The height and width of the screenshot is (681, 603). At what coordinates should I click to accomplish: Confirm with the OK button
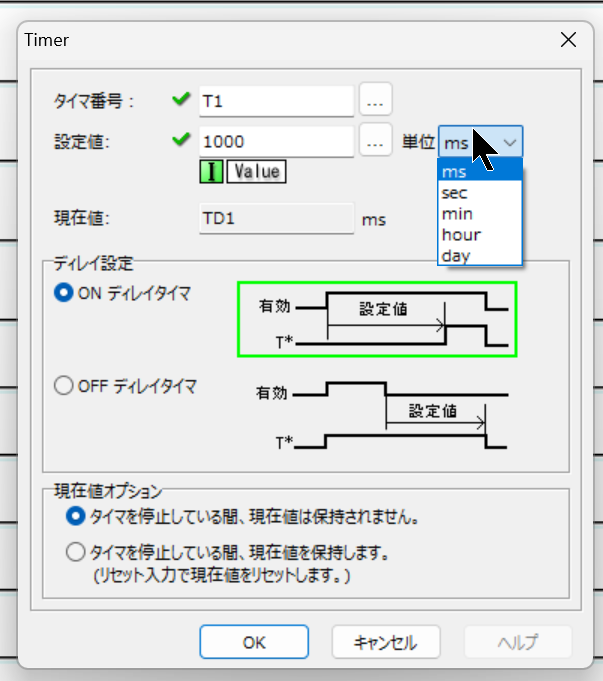click(254, 642)
